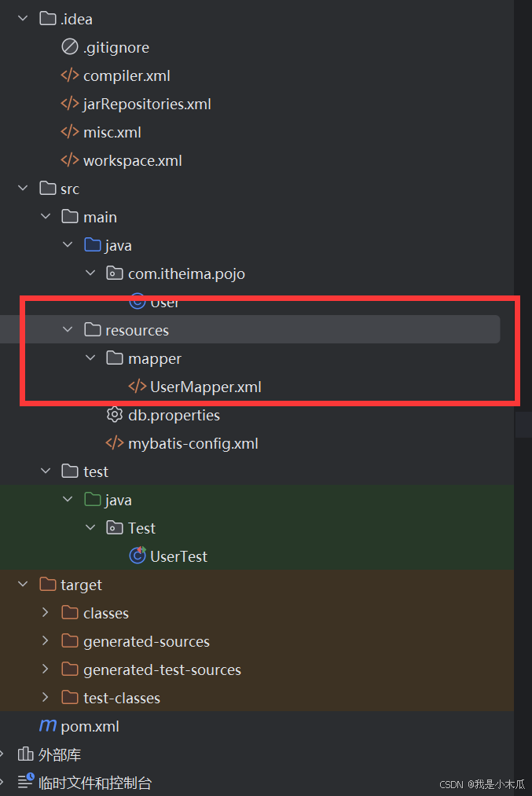Click the package icon of com.itheima.pojo
532x796 pixels.
pyautogui.click(x=115, y=273)
